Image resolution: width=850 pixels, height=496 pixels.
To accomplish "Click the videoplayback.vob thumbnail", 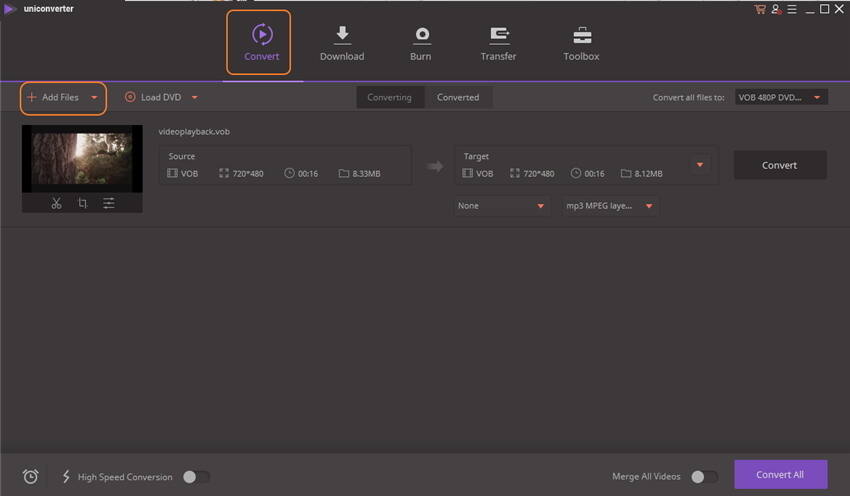I will pyautogui.click(x=82, y=158).
